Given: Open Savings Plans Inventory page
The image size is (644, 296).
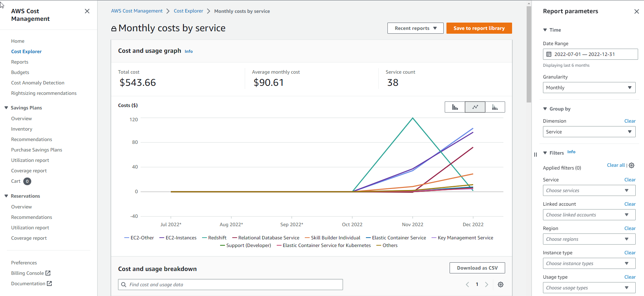Looking at the screenshot, I should point(22,129).
